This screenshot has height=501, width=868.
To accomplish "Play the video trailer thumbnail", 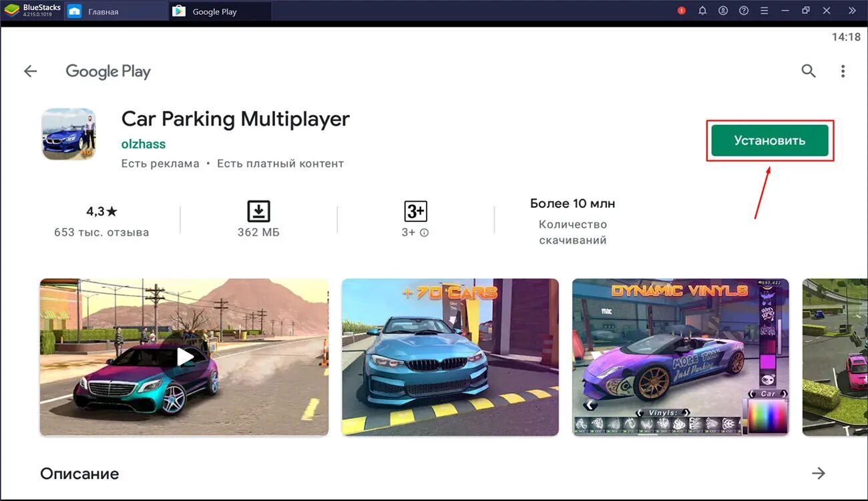I will (x=184, y=357).
